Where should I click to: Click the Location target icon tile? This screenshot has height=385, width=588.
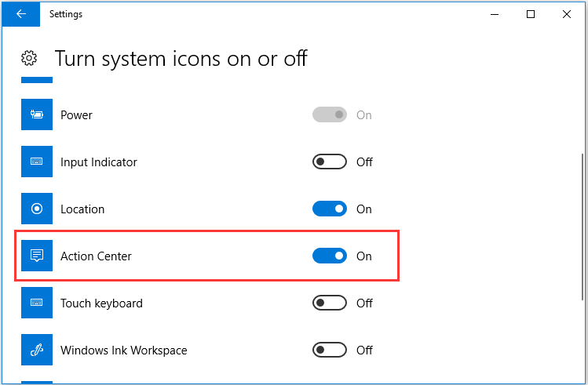37,209
